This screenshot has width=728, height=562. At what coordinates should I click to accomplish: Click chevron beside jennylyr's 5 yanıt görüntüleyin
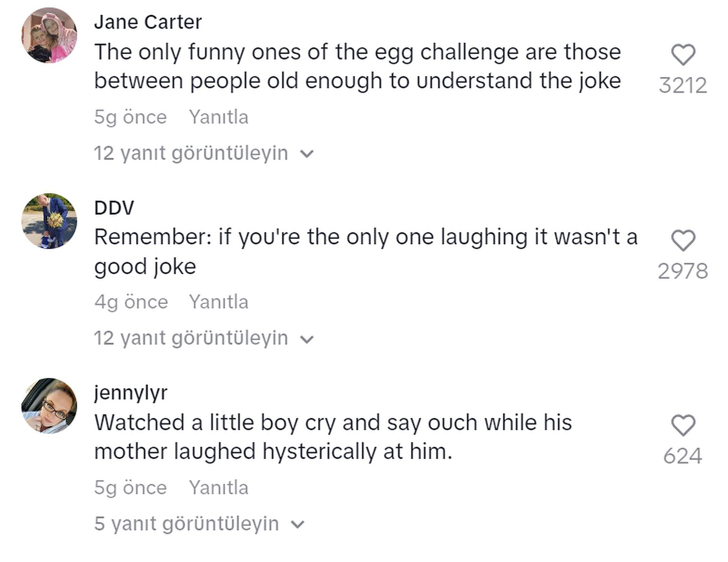298,525
